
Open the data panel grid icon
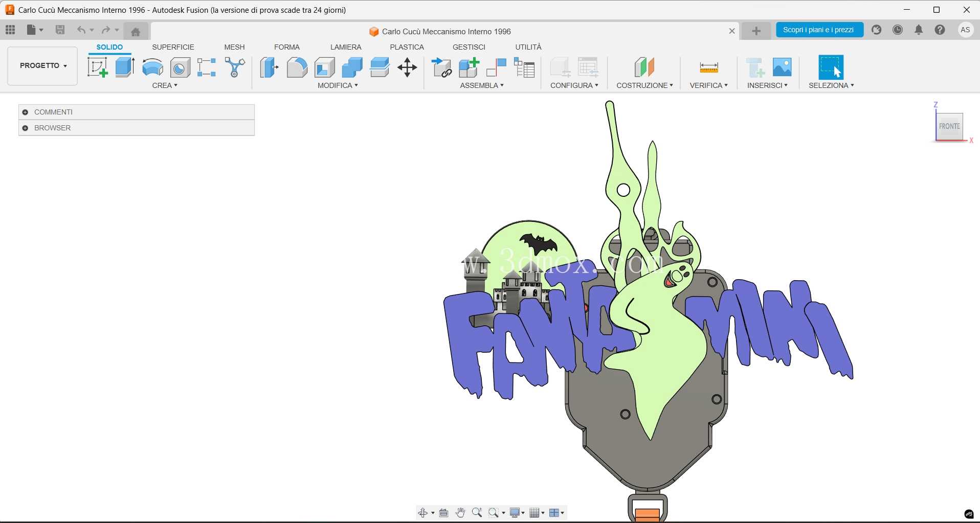(10, 30)
